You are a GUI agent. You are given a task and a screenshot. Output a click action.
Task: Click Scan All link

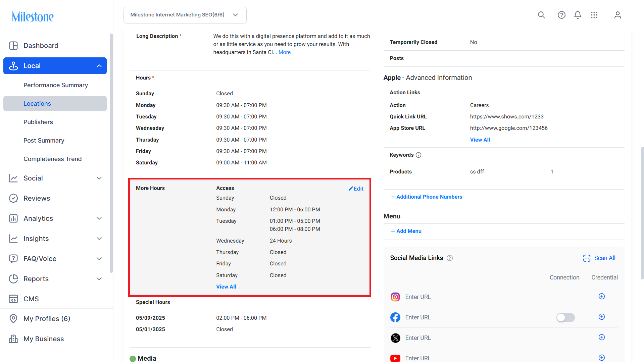(605, 258)
